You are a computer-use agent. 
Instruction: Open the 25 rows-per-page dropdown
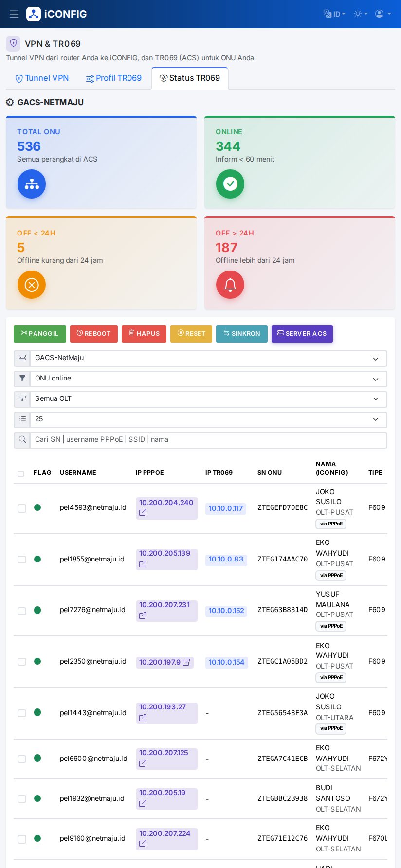point(209,419)
